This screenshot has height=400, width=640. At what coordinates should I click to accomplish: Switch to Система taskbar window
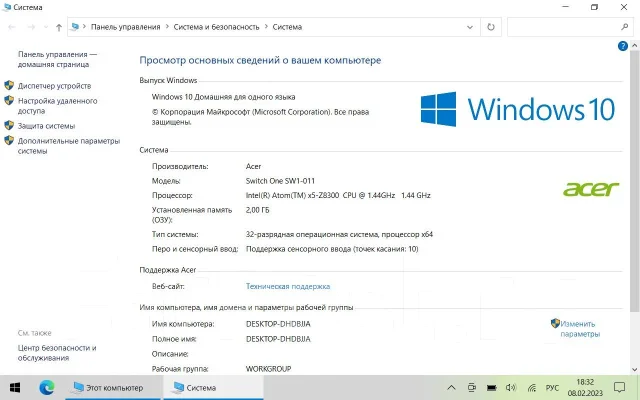pyautogui.click(x=213, y=387)
